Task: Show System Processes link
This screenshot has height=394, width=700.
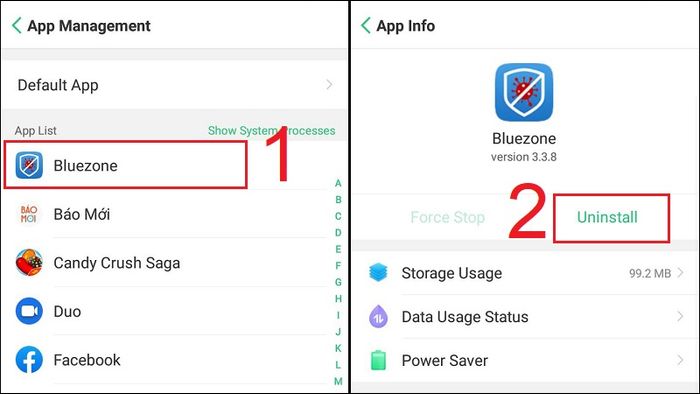Action: (x=271, y=130)
